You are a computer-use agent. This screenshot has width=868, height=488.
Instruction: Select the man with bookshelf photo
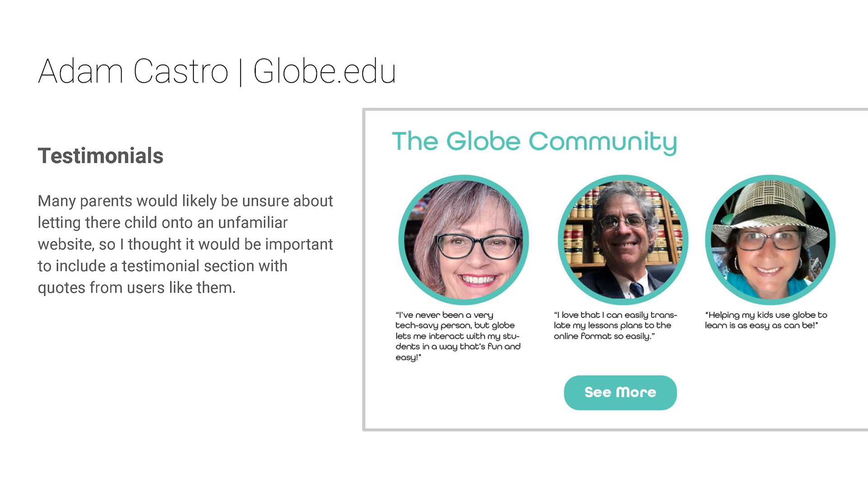click(623, 240)
